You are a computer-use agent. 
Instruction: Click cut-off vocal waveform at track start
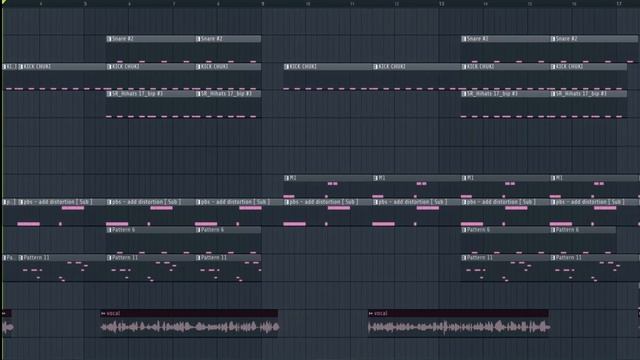click(8, 327)
